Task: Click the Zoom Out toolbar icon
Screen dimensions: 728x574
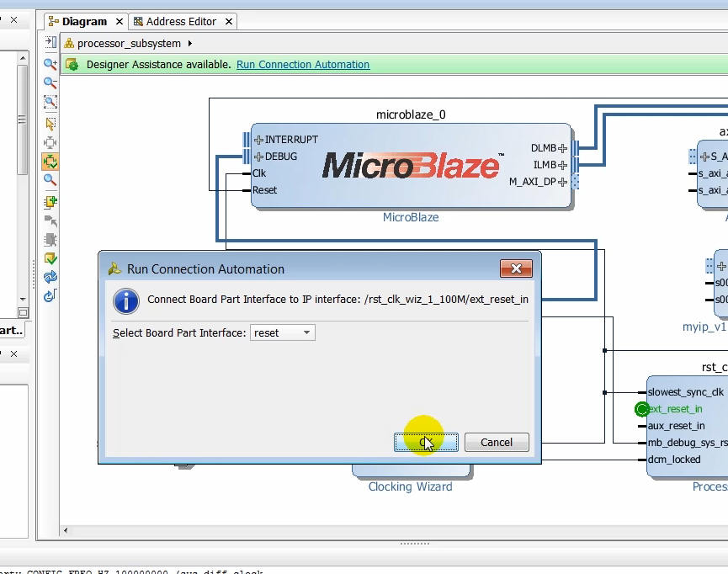Action: pos(50,83)
